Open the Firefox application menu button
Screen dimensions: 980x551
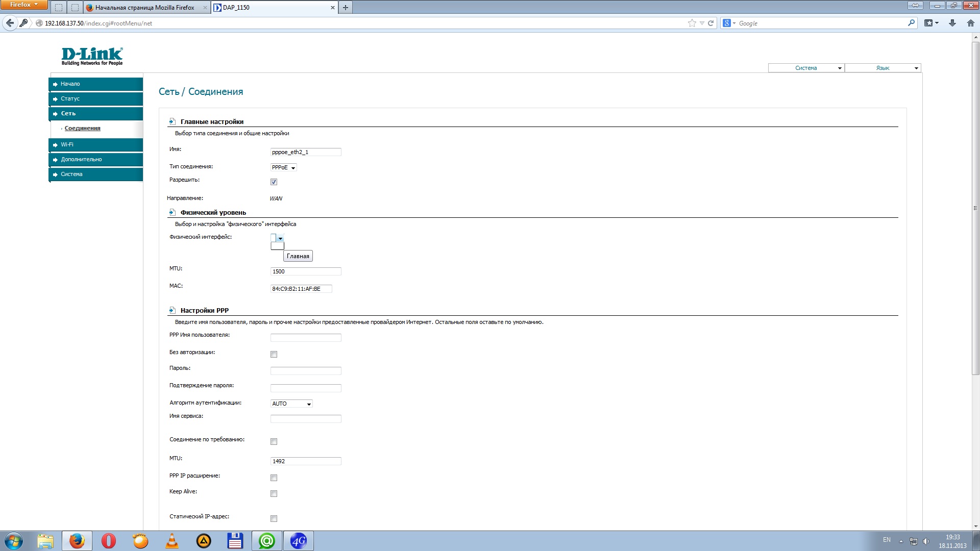23,5
